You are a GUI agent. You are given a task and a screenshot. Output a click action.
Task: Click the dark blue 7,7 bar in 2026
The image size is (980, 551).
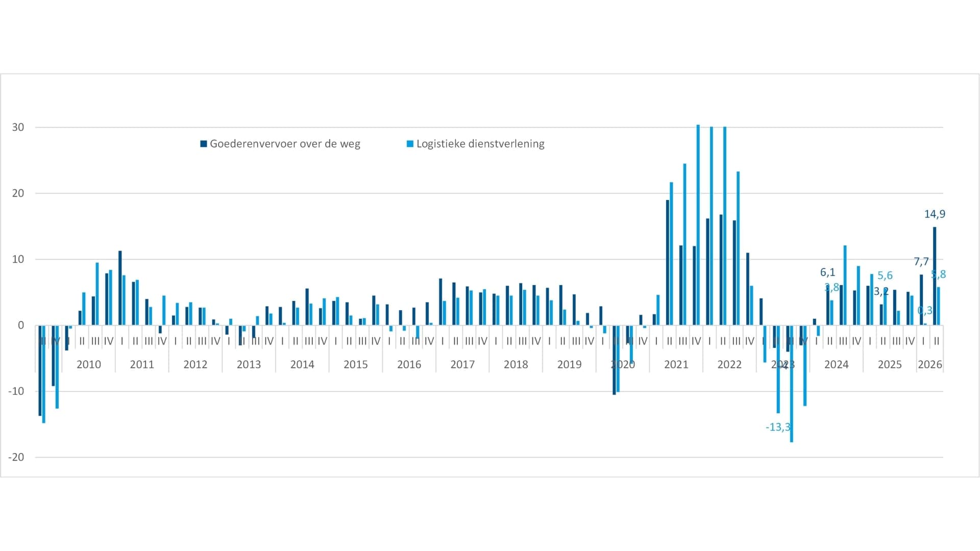(x=921, y=300)
